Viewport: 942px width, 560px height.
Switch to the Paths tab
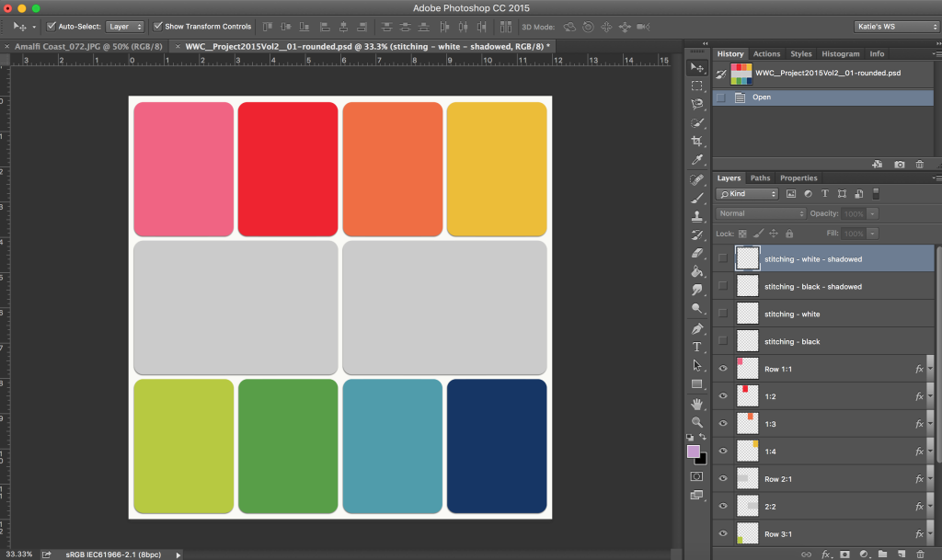click(x=760, y=177)
